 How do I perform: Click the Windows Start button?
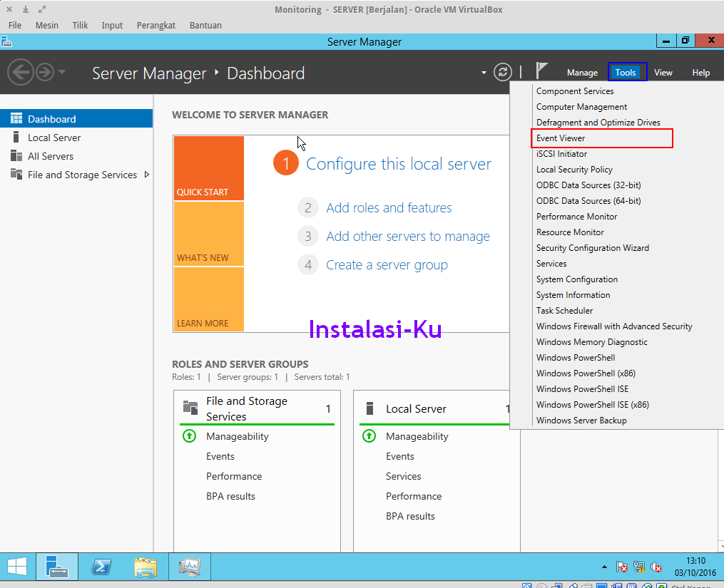click(x=16, y=567)
